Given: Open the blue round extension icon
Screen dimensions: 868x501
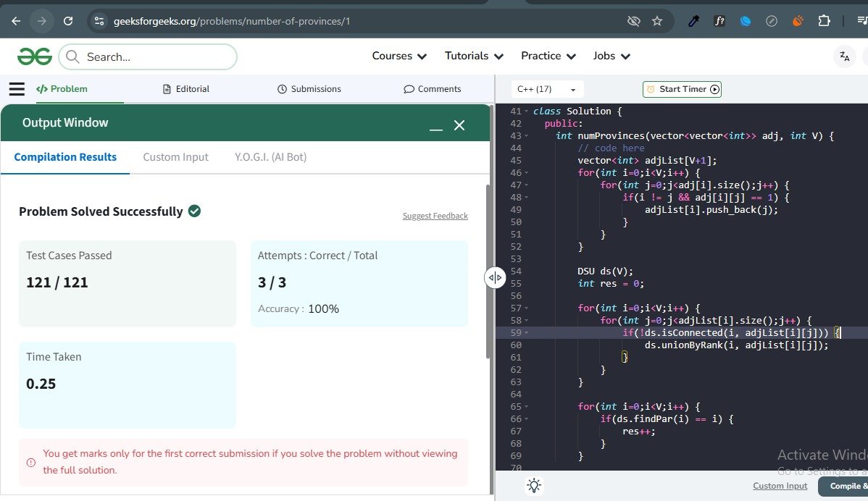Looking at the screenshot, I should tap(745, 21).
